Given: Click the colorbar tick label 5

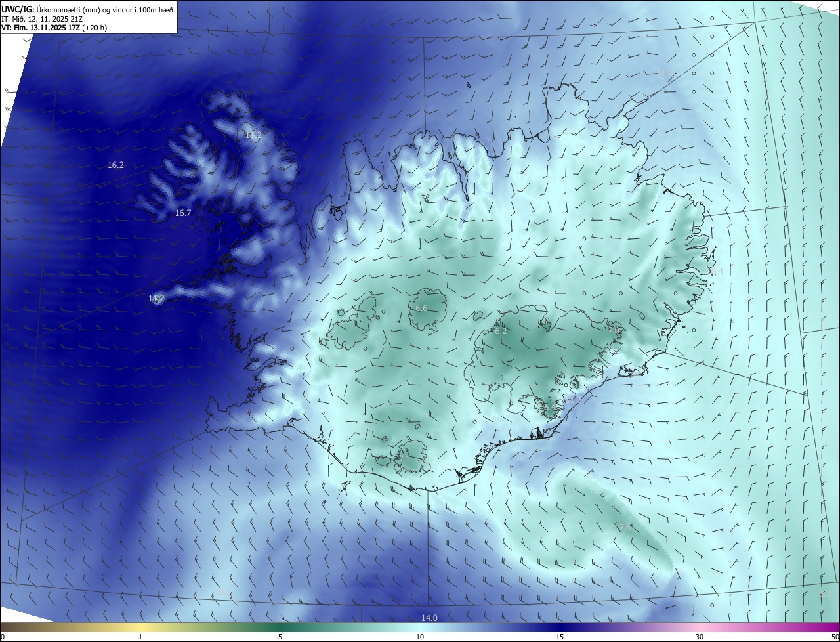Looking at the screenshot, I should pos(280,637).
